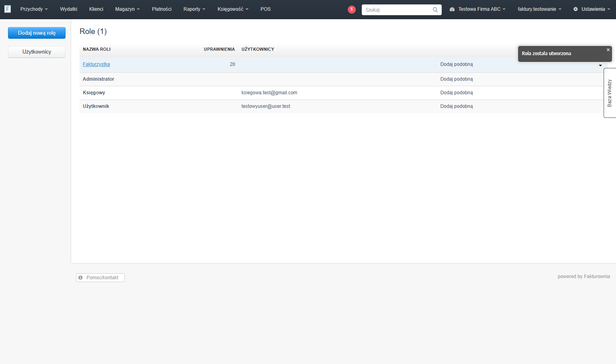616x364 pixels.
Task: Click Dodaj podobną in the Administrator row
Action: (457, 79)
